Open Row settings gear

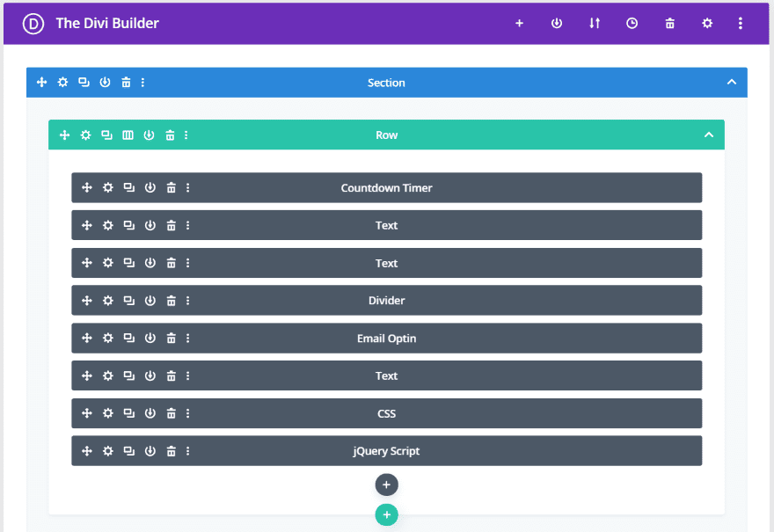point(86,135)
